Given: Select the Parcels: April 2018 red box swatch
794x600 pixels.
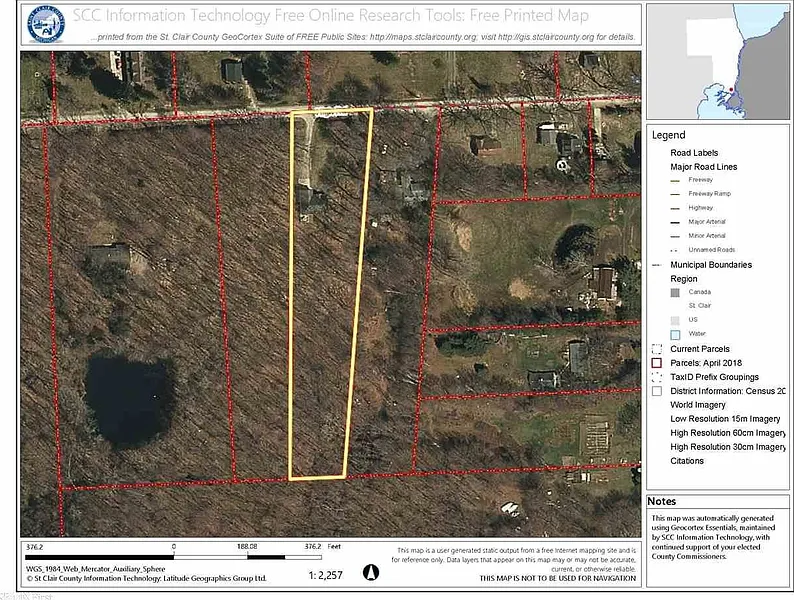Looking at the screenshot, I should coord(657,363).
